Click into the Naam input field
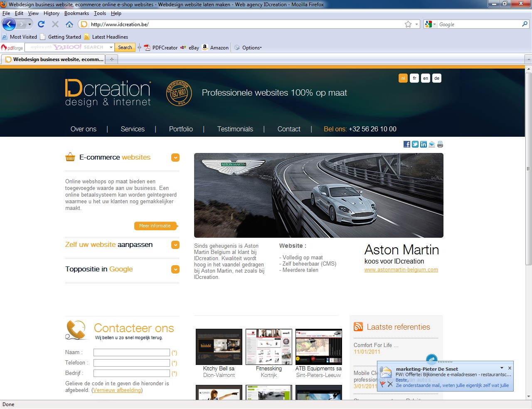532x409 pixels. [x=131, y=352]
